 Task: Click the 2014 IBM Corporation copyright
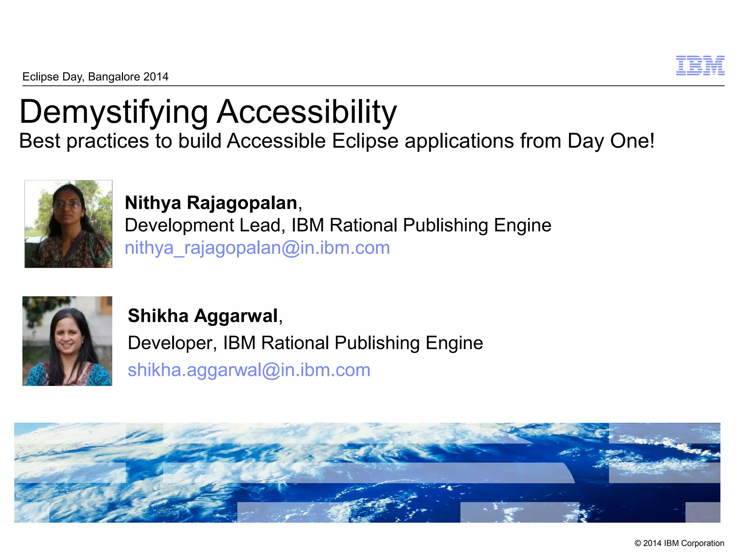679,543
